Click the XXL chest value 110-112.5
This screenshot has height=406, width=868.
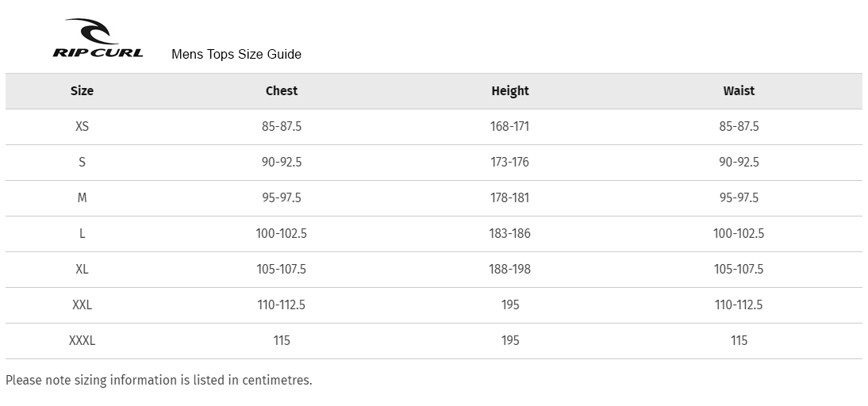point(281,304)
